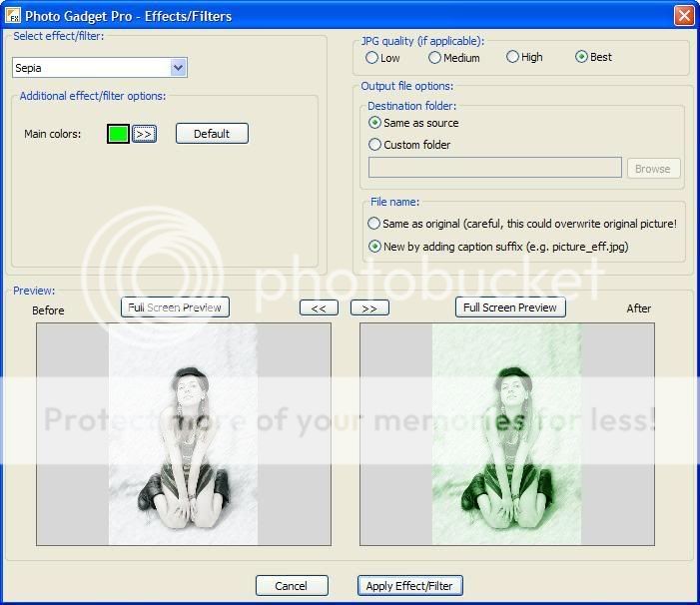Click the Photo Gadget Pro title bar icon
700x605 pixels.
[x=13, y=15]
